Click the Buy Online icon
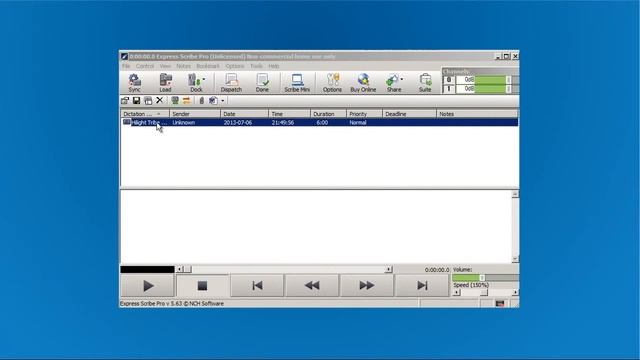 pos(363,83)
